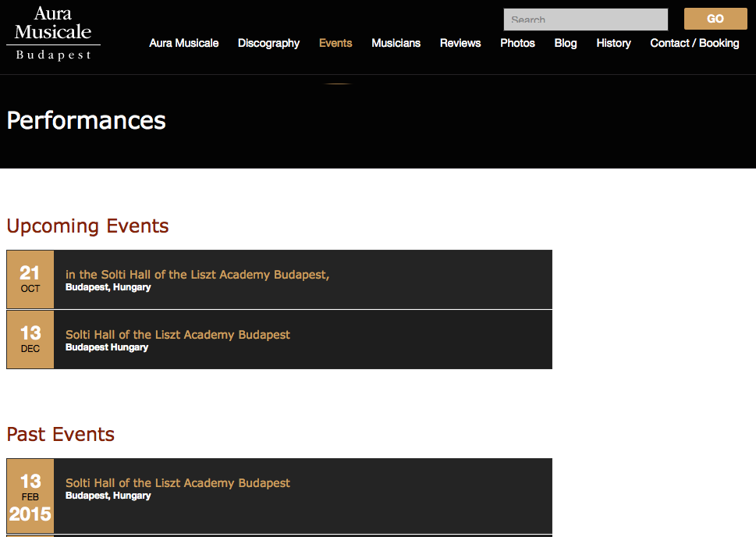Click the 21 OCT date badge
The width and height of the screenshot is (756, 537).
[x=30, y=279]
